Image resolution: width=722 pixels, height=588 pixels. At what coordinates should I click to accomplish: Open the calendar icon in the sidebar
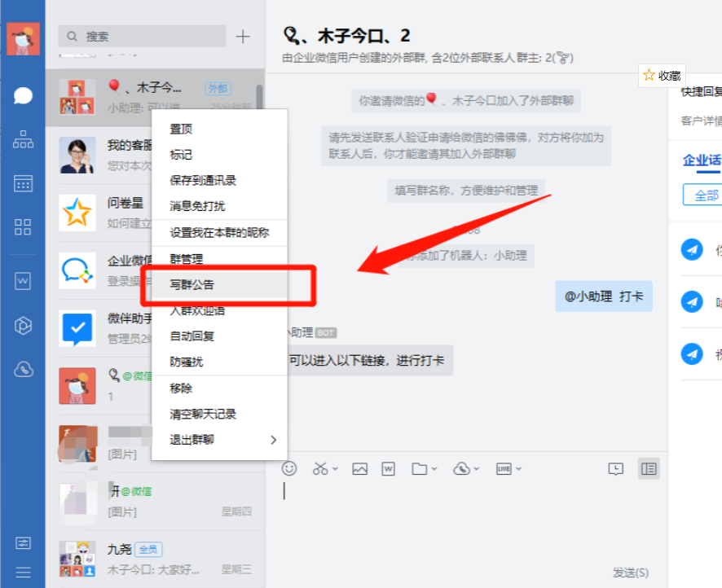[23, 183]
